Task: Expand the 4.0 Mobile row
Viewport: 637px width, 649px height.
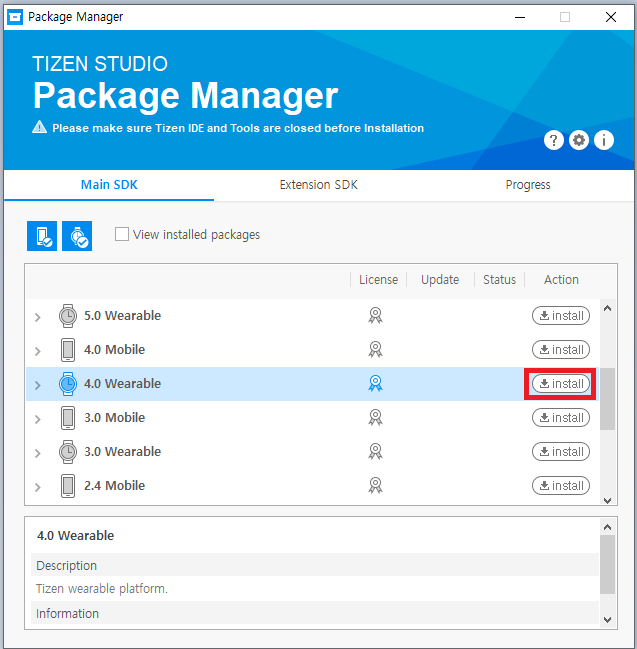Action: (38, 351)
